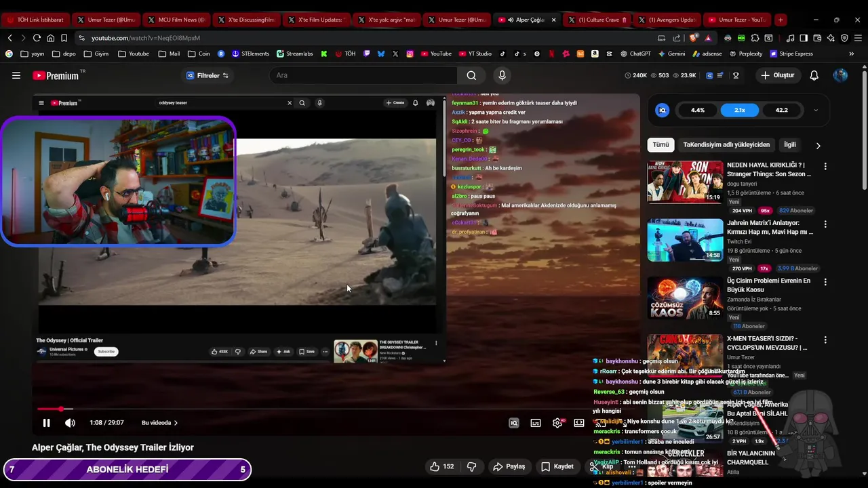Mute the video using the speaker icon
Image resolution: width=868 pixels, height=488 pixels.
70,423
